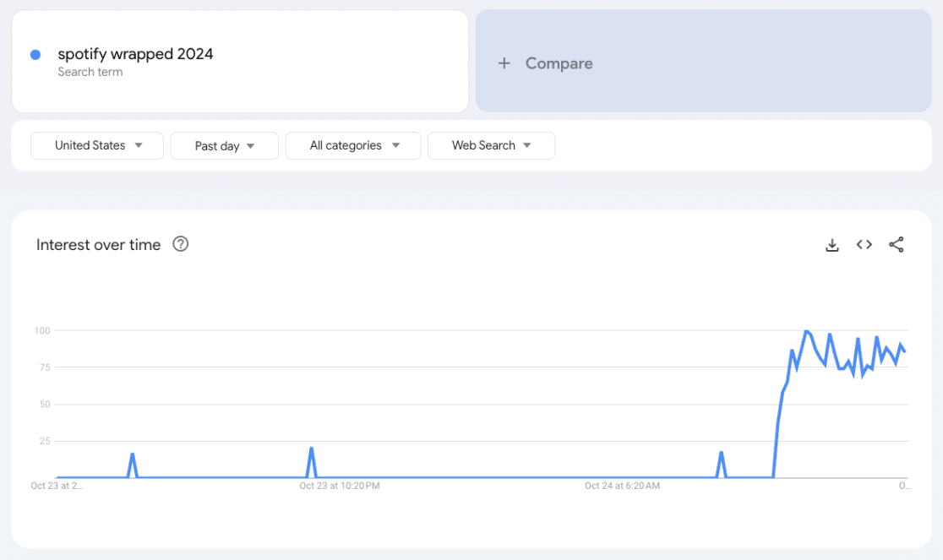Viewport: 943px width, 560px height.
Task: Select the blue dot beside spotify wrapped 2024
Action: click(x=35, y=54)
